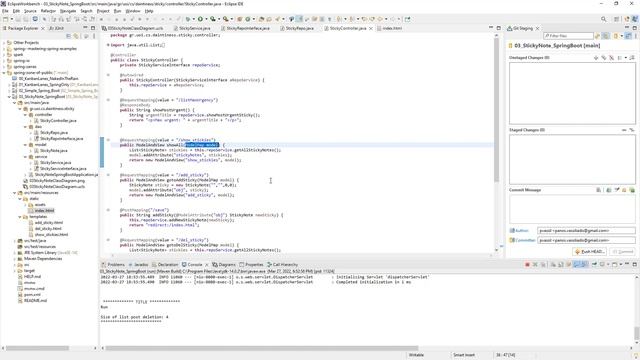Click the Pin Editor toolbar icon
The height and width of the screenshot is (360, 640).
pos(407,19)
